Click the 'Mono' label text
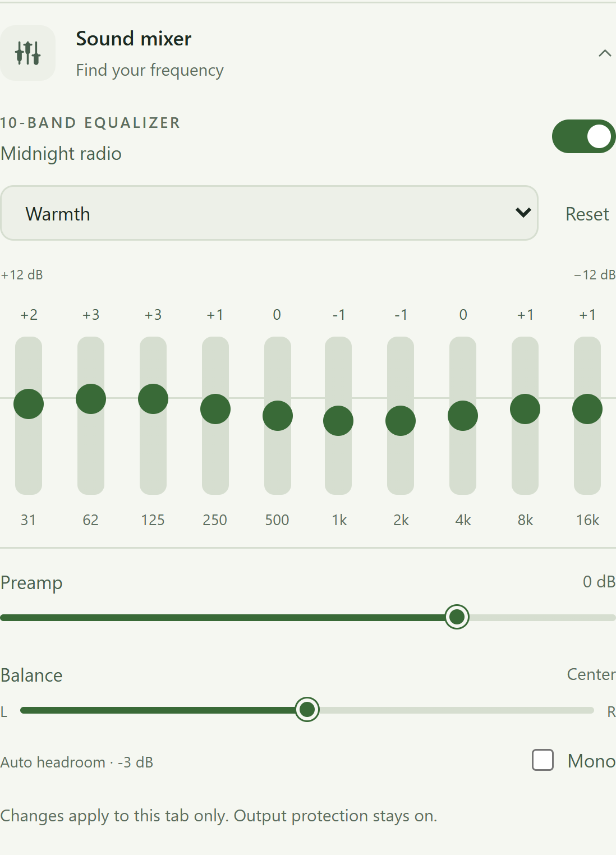This screenshot has width=616, height=855. (x=591, y=761)
